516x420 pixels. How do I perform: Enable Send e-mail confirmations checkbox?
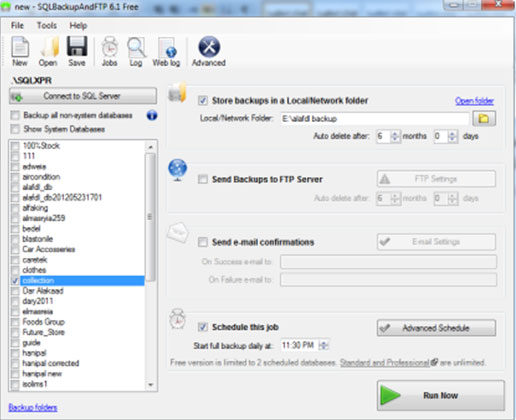click(203, 242)
